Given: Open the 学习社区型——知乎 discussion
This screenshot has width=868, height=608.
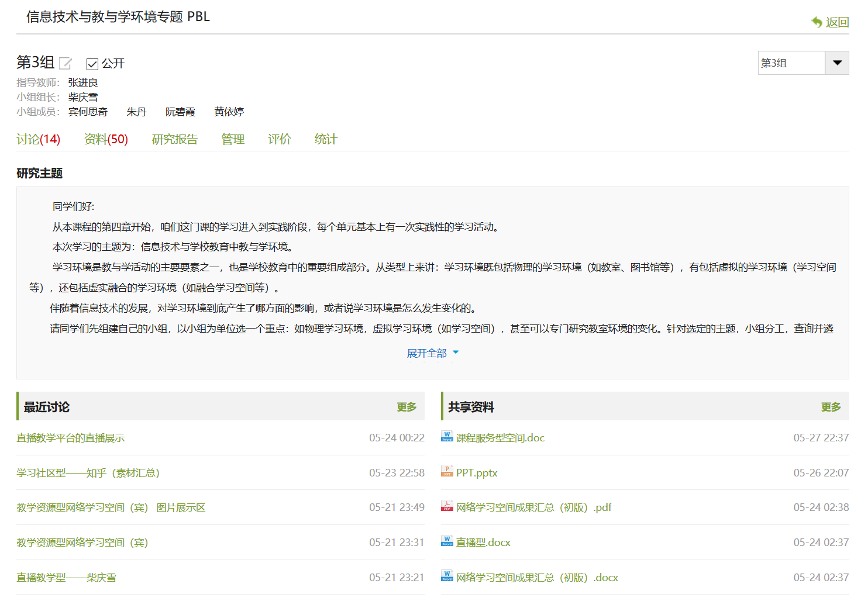Looking at the screenshot, I should click(x=88, y=473).
